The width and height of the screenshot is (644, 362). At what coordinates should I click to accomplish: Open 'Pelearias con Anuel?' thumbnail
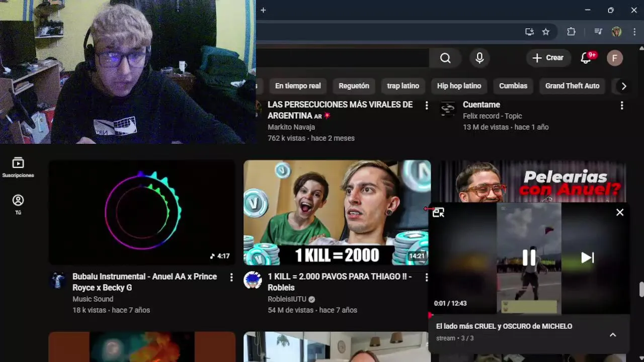(532, 181)
